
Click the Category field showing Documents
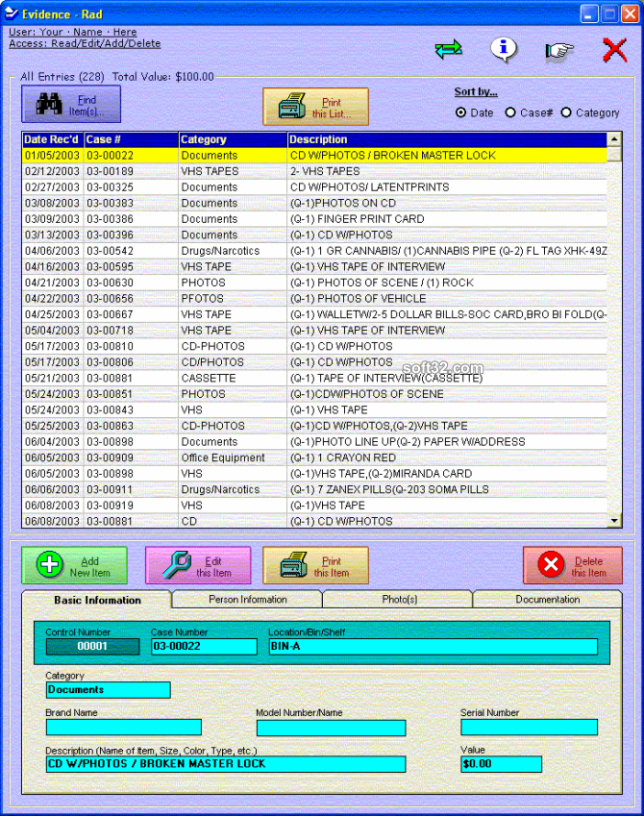pos(109,689)
